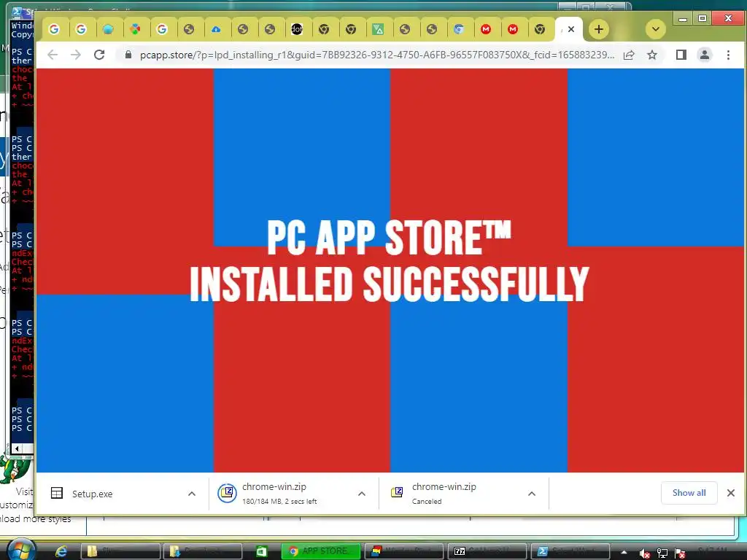Click the muted volume tray icon
Viewport: 747px width, 560px height.
pyautogui.click(x=645, y=553)
